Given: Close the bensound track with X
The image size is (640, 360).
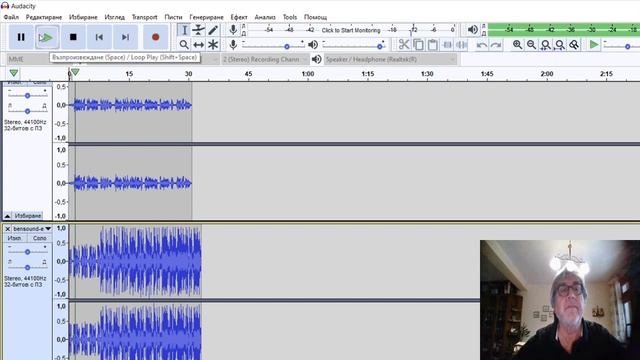Looking at the screenshot, I should [x=7, y=229].
